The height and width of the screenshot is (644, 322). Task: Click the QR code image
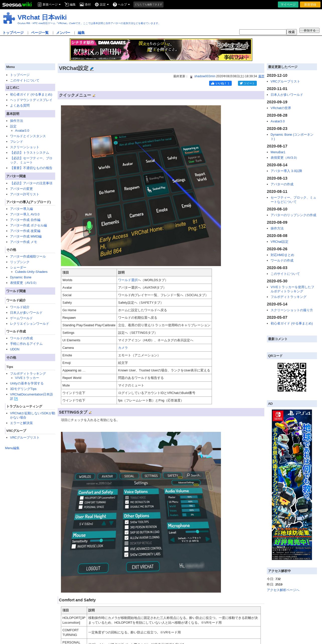click(292, 377)
